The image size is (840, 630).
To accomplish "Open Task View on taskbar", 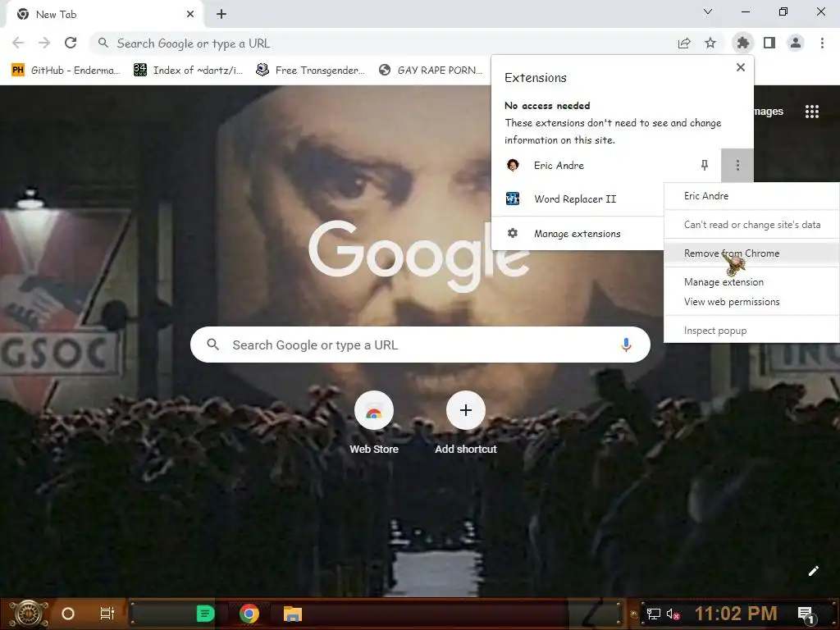I will tap(107, 614).
